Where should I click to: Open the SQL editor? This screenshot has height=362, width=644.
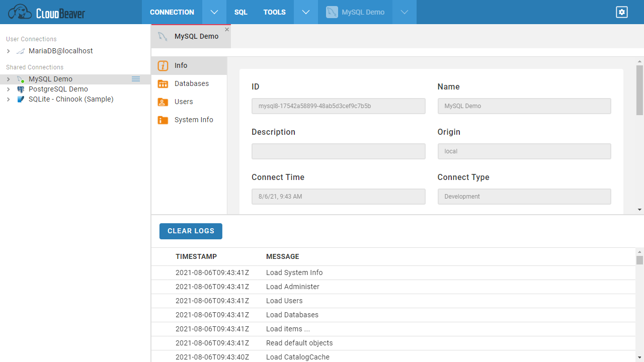point(241,12)
